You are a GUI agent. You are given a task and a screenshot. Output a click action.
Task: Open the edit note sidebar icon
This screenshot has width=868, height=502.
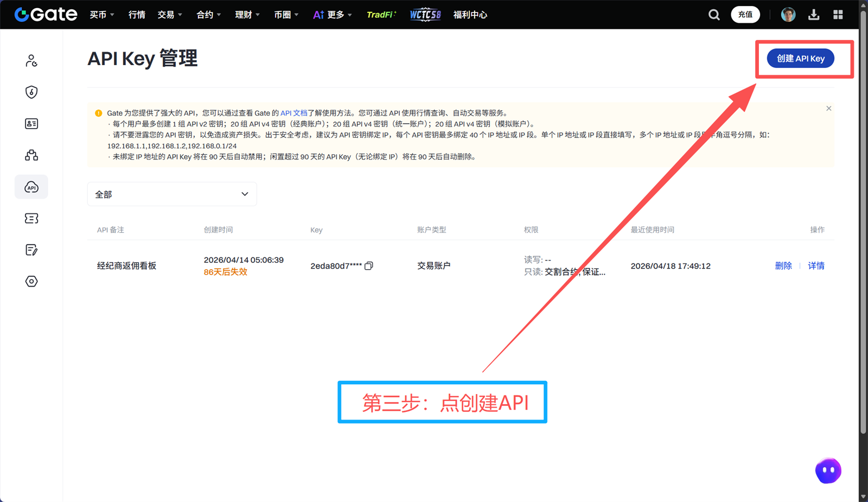point(31,250)
